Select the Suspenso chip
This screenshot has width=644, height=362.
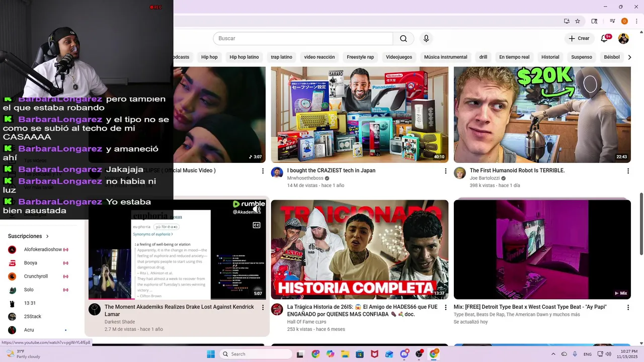coord(582,57)
